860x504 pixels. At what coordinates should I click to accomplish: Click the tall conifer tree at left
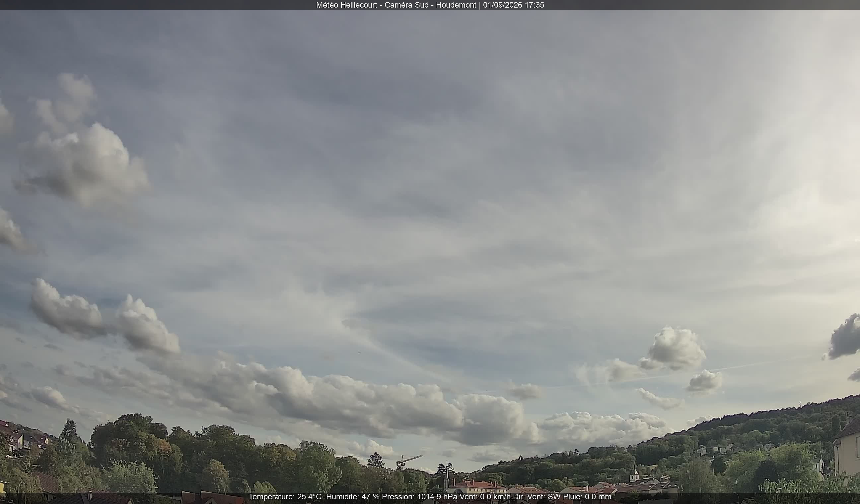pyautogui.click(x=70, y=430)
